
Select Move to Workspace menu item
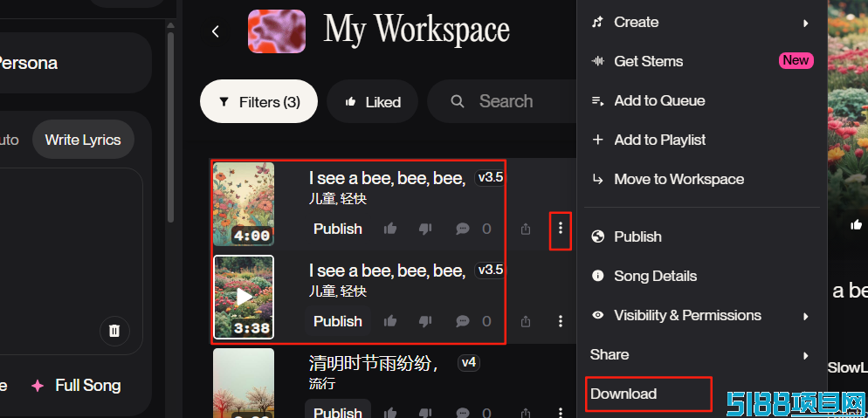pos(702,179)
